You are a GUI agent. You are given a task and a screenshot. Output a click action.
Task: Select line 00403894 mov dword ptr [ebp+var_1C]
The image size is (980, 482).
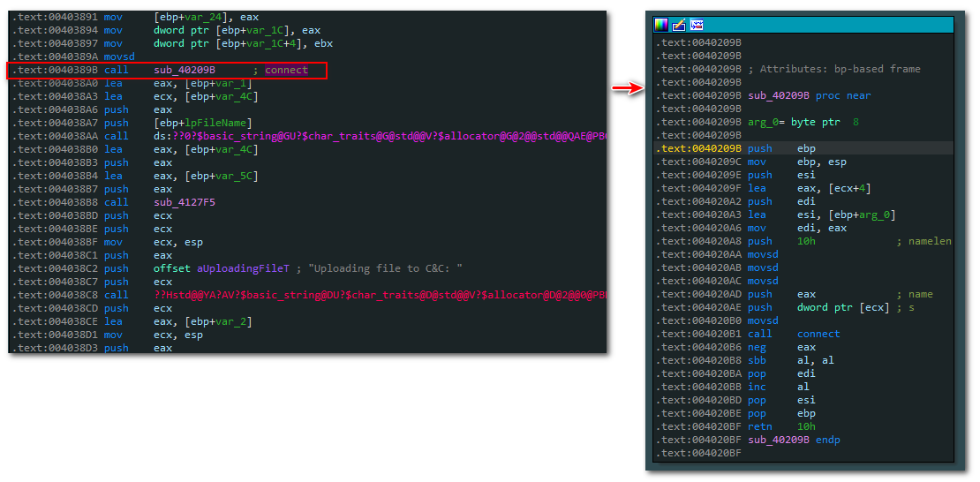(166, 31)
